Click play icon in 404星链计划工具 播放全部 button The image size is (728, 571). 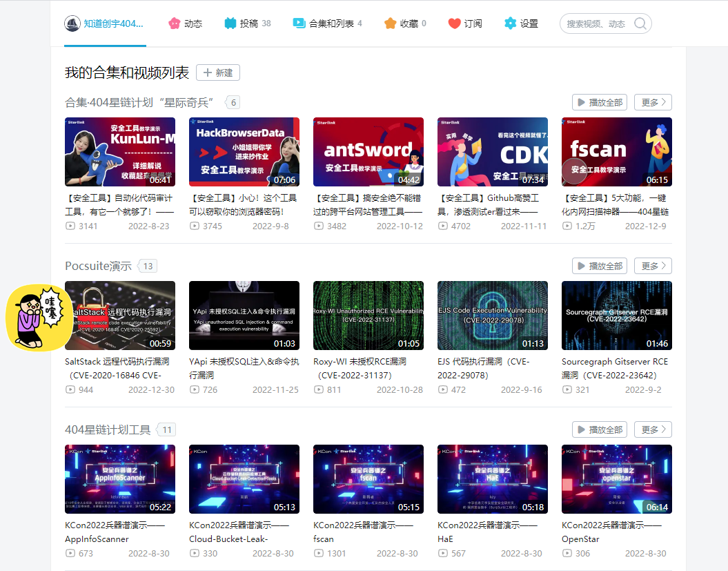[x=581, y=429]
